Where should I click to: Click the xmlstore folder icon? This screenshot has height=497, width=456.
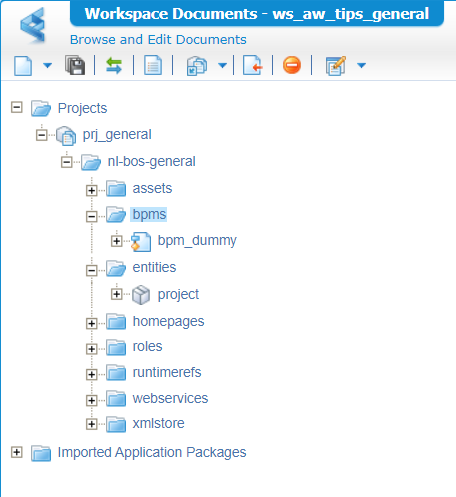pyautogui.click(x=116, y=424)
